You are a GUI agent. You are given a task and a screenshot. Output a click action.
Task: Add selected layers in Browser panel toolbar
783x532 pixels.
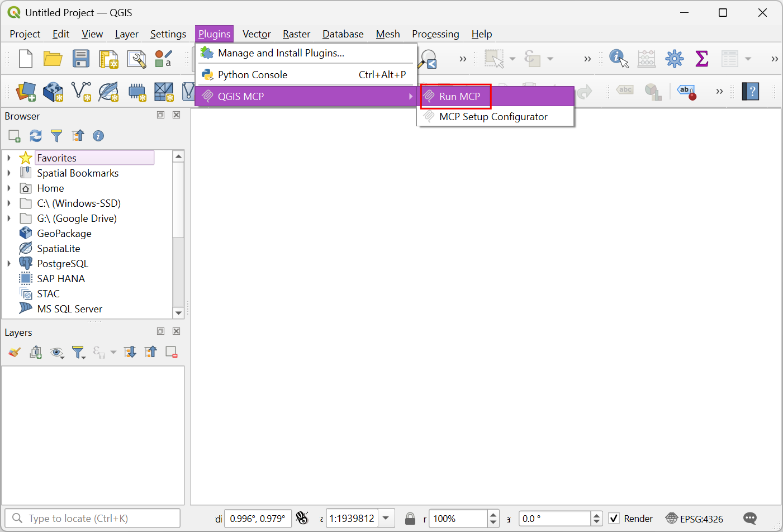coord(15,136)
